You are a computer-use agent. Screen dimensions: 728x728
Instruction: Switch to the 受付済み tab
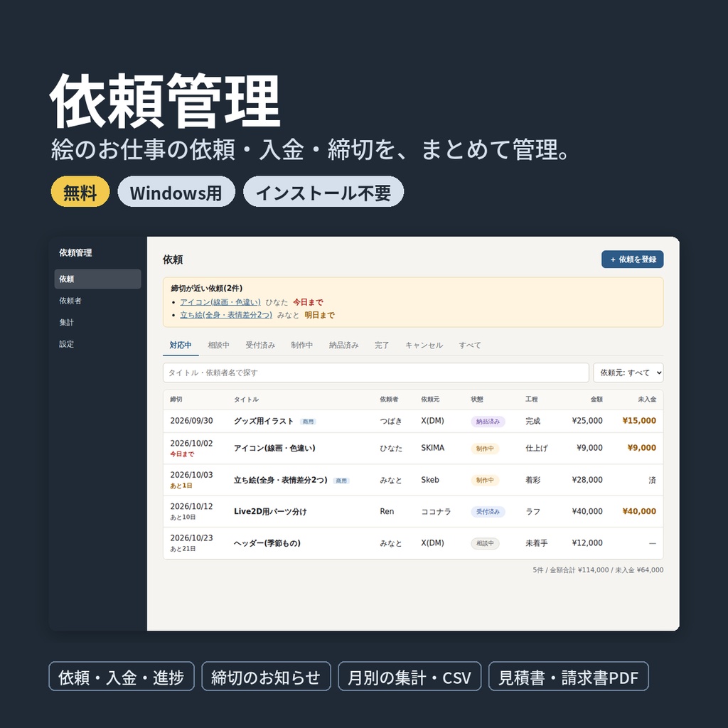coord(260,345)
